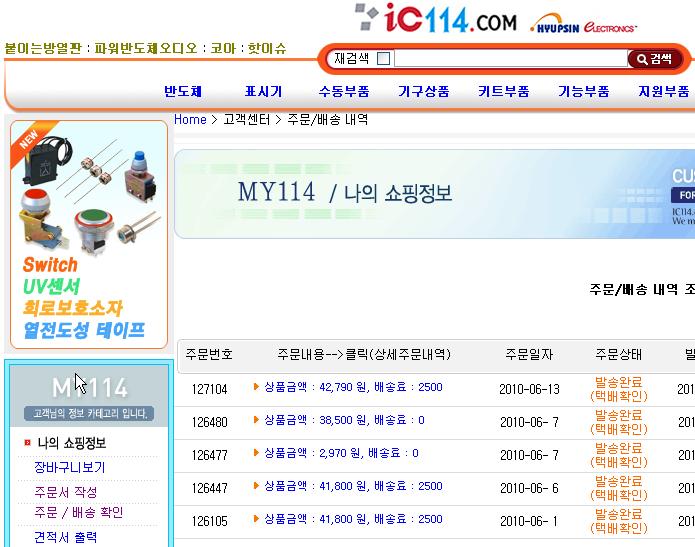Go to 기구상품 category
Viewport: 695px width, 547px height.
coord(423,91)
